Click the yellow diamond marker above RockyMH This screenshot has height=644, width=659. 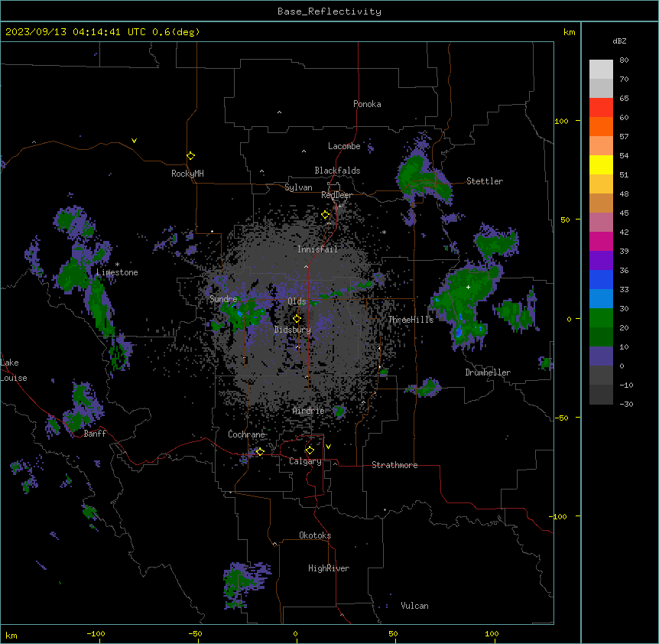click(191, 156)
